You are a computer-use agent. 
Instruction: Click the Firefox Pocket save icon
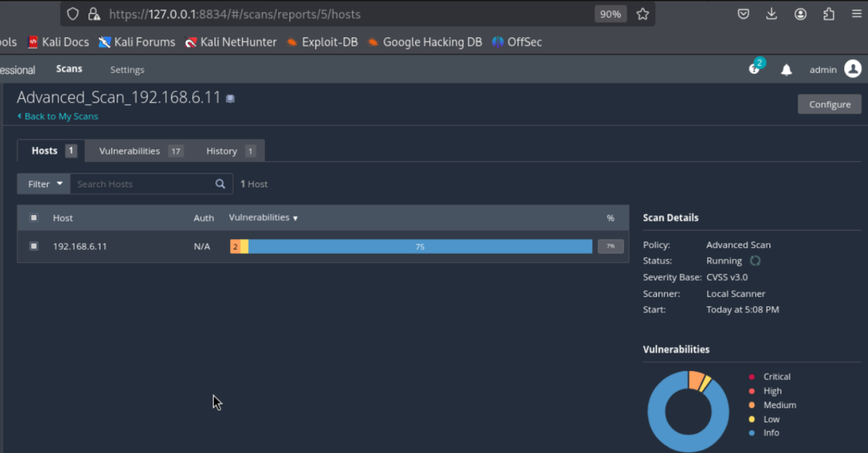coord(743,14)
